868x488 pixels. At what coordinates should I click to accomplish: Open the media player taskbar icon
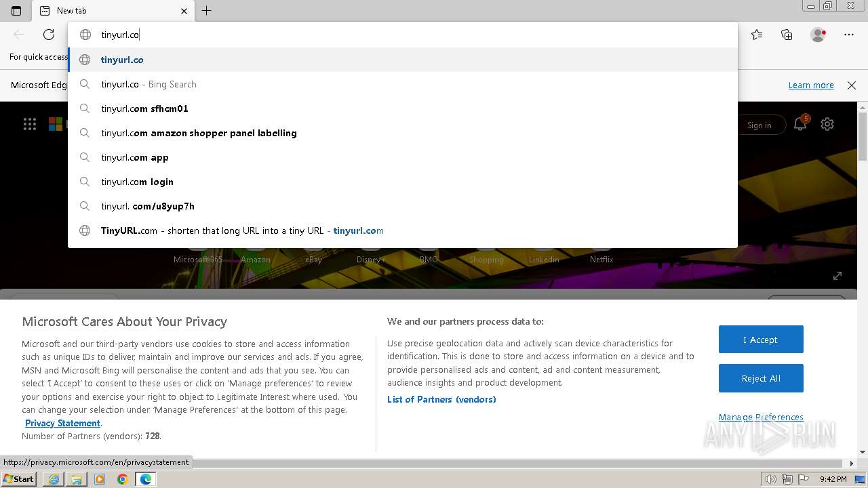coord(100,479)
